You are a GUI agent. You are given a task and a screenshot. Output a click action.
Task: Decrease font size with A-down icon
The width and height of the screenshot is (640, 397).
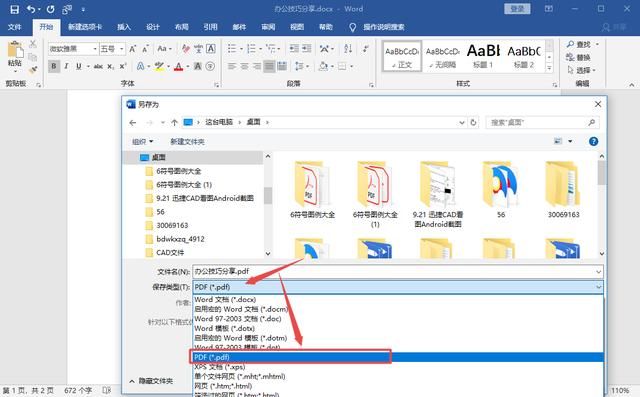pos(145,49)
